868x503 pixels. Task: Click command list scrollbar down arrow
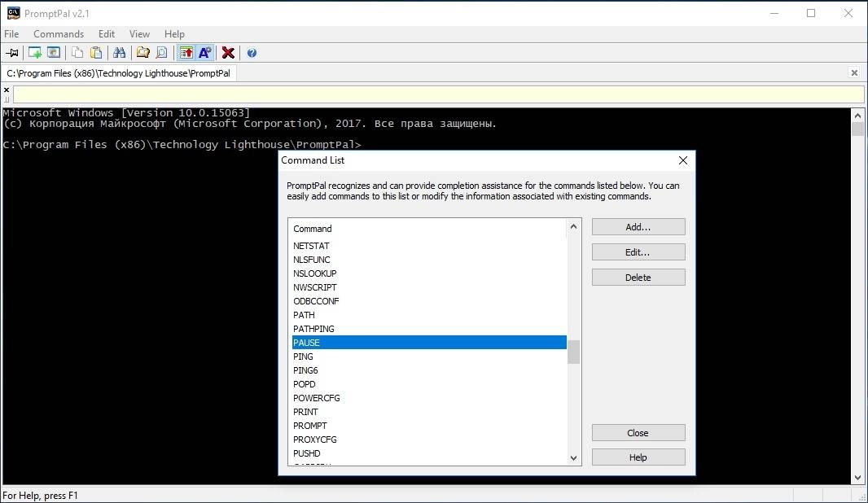coord(573,457)
